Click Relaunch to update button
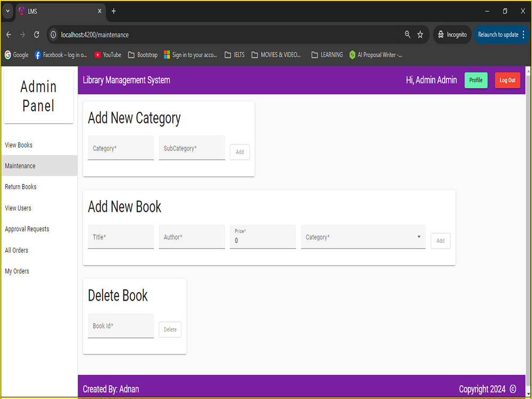This screenshot has height=399, width=532. [498, 35]
